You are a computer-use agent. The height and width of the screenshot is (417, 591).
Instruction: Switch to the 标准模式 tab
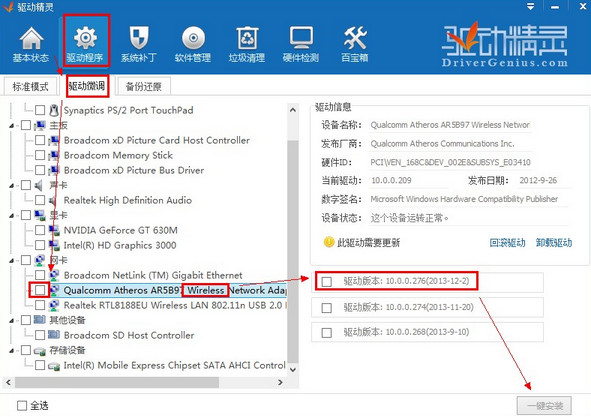31,86
